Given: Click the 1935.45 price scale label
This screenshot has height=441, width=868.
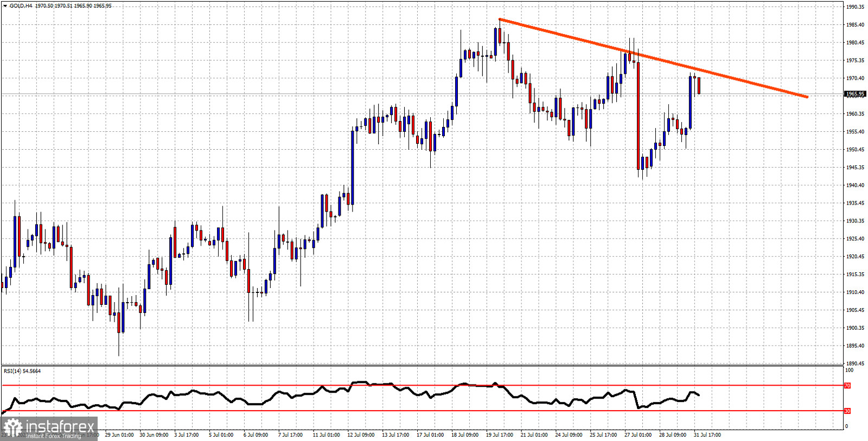Looking at the screenshot, I should point(856,203).
